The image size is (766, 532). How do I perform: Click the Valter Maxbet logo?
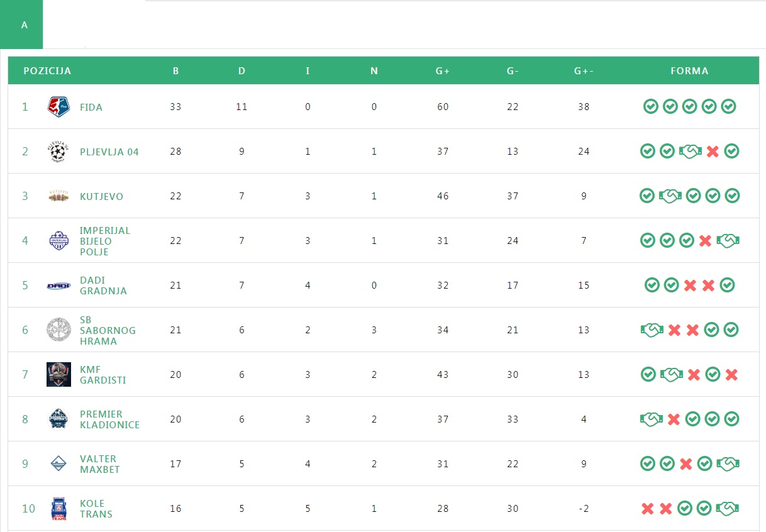pyautogui.click(x=58, y=464)
